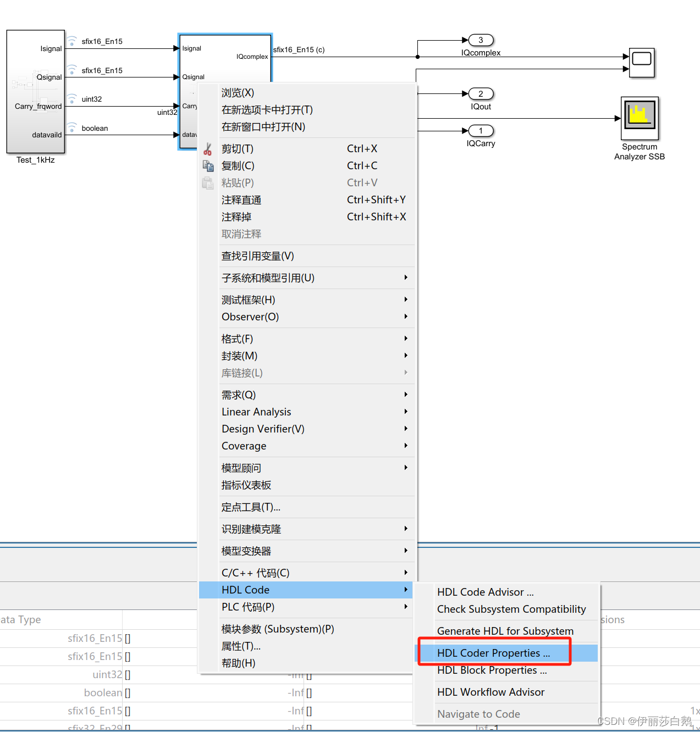Toggle logging badge on Qsignal sfix16_En15 line
The width and height of the screenshot is (700, 732).
coord(72,69)
